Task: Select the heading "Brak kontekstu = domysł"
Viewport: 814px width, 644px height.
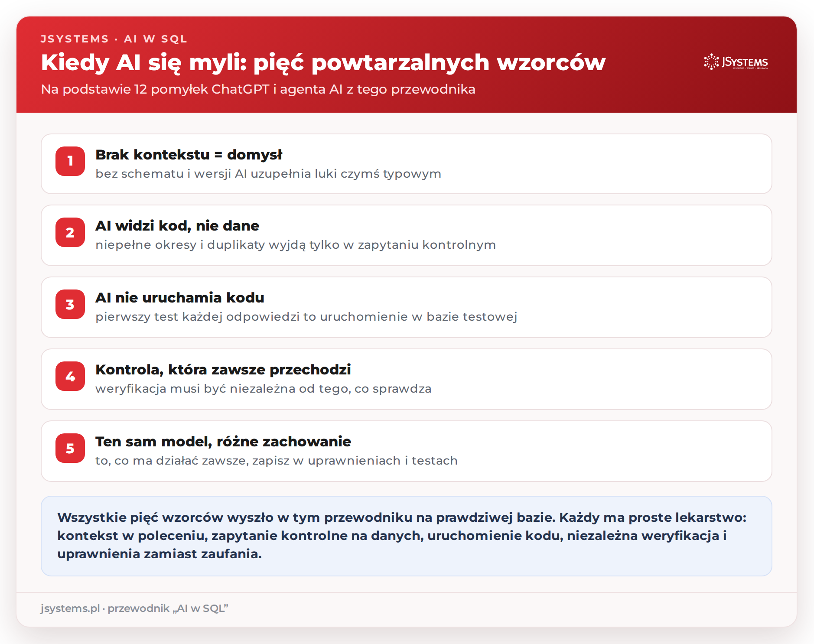Action: click(x=189, y=155)
